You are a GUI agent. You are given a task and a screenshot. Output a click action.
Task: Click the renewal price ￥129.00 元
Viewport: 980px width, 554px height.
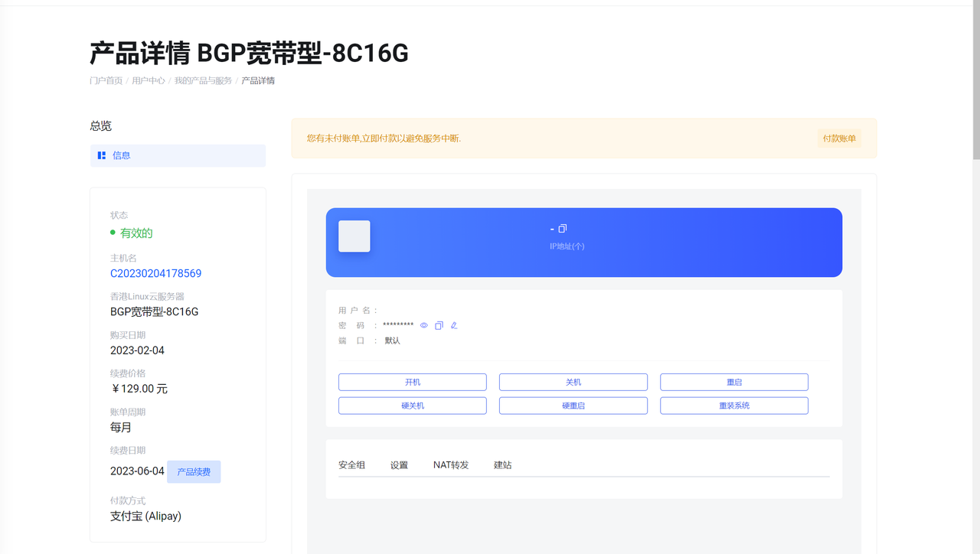(139, 389)
